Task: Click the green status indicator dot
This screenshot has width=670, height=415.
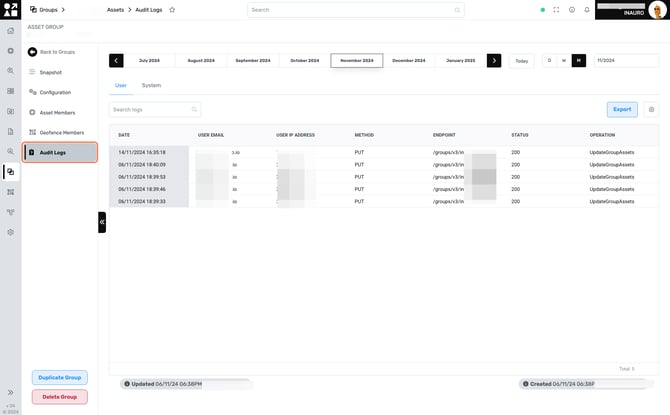Action: (543, 10)
